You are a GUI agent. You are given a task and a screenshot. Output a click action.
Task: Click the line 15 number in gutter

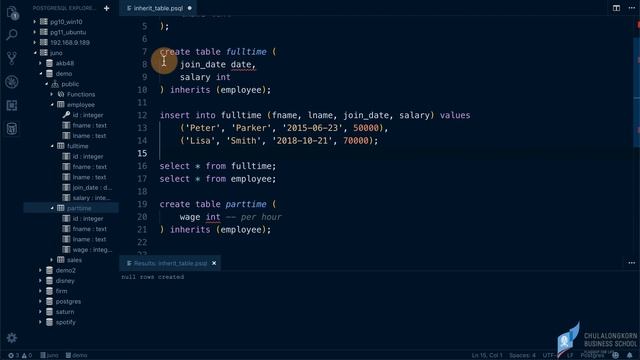[x=142, y=153]
